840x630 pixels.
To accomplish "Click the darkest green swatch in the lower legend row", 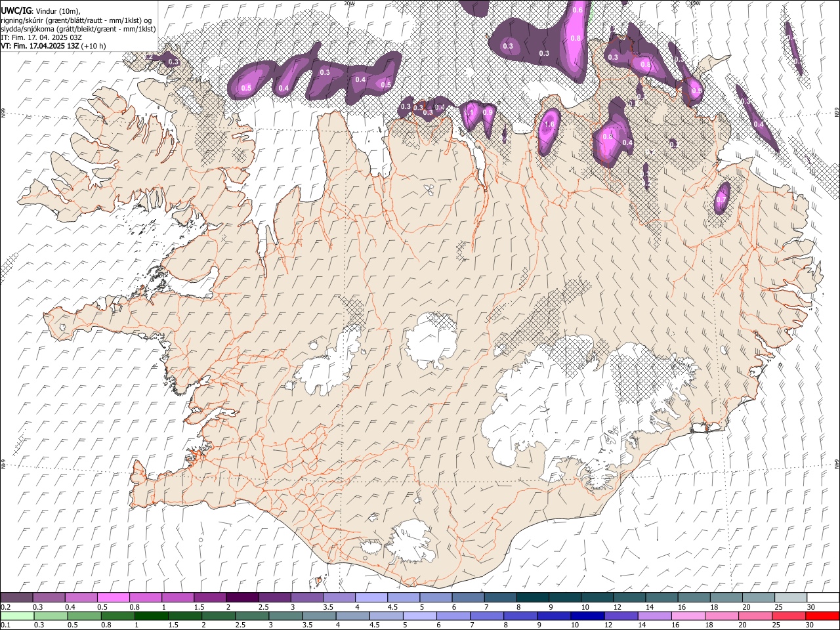I will tap(150, 616).
